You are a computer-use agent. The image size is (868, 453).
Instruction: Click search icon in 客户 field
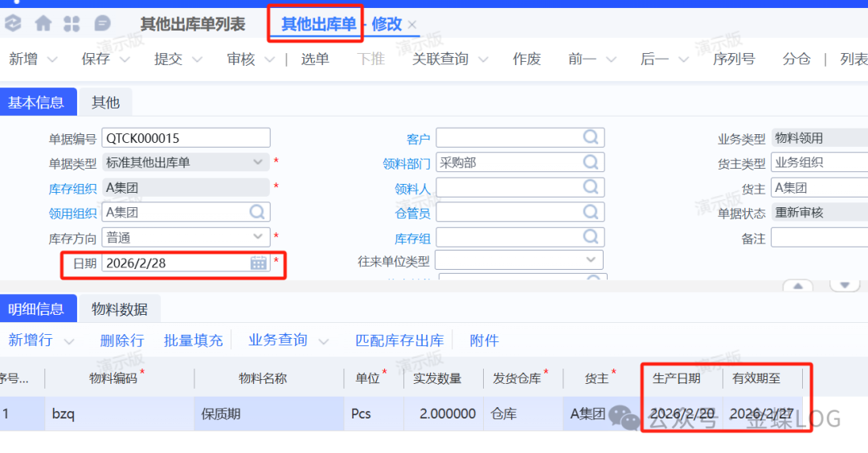(591, 138)
